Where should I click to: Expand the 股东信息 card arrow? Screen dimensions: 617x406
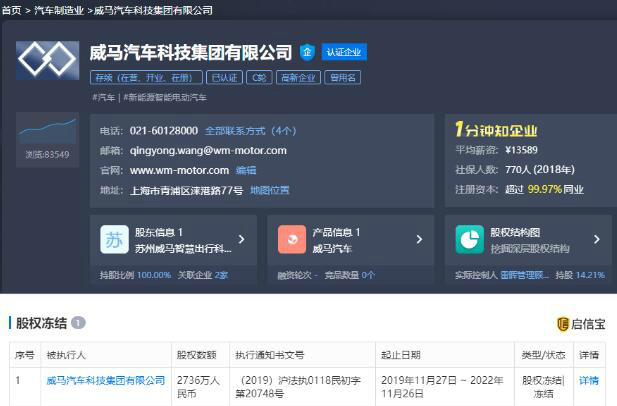tap(242, 239)
